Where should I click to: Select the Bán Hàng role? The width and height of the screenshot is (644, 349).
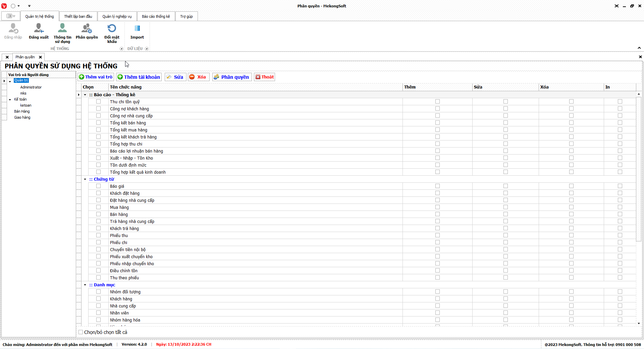coord(22,111)
